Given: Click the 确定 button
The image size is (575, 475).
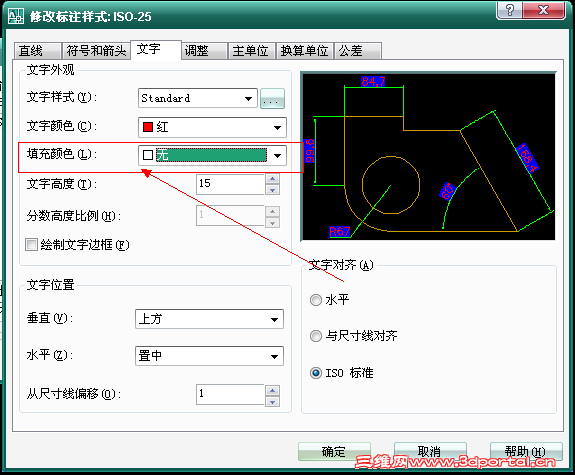Looking at the screenshot, I should point(334,452).
